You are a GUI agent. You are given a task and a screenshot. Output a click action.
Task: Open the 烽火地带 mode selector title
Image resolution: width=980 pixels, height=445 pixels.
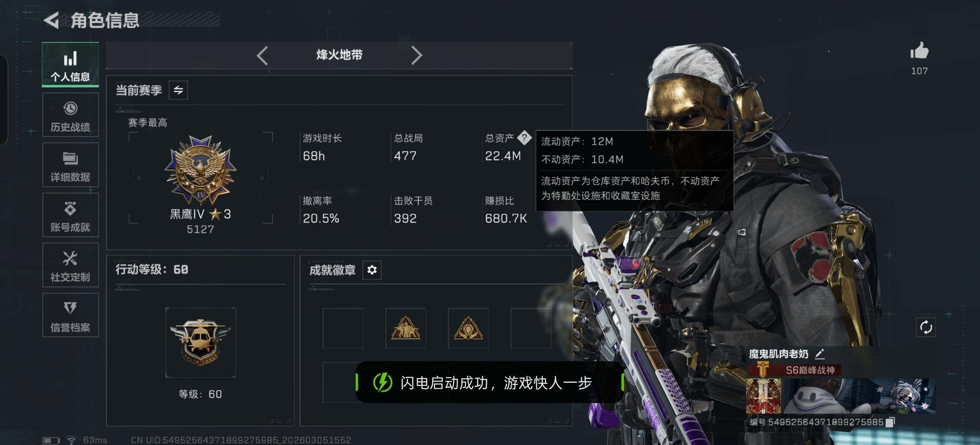[339, 55]
